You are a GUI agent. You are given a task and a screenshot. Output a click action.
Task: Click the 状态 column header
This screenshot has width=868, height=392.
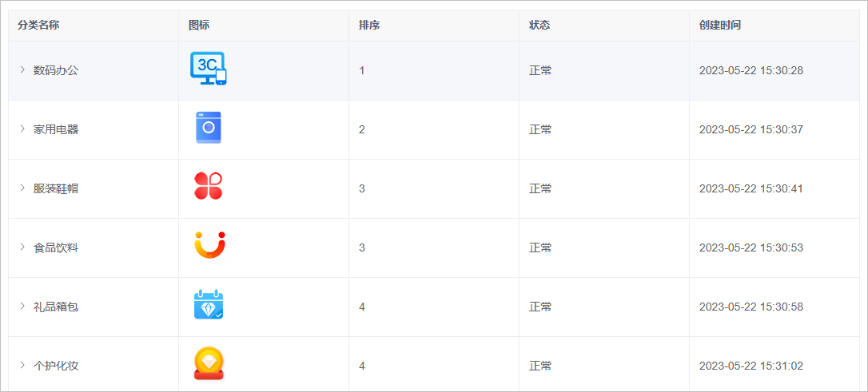[540, 26]
